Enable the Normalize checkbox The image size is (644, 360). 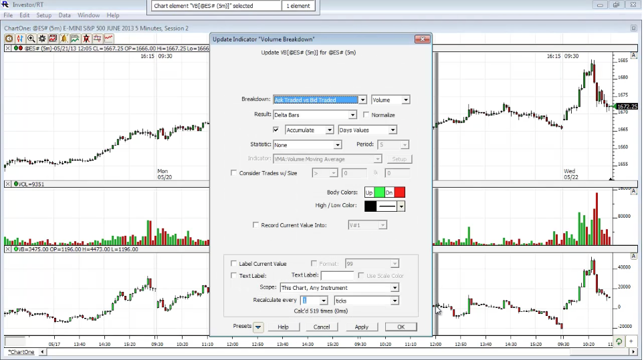pos(366,115)
